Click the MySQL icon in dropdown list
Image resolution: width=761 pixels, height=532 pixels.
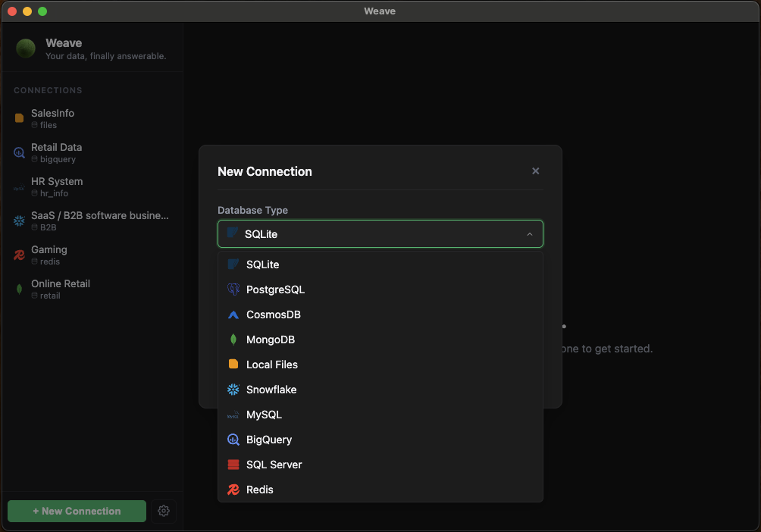[x=233, y=415]
